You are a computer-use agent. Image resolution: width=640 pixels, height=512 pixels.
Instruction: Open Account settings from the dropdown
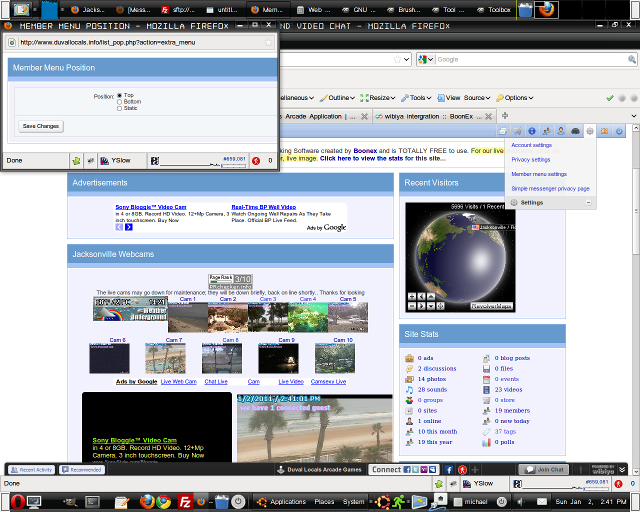tap(531, 145)
